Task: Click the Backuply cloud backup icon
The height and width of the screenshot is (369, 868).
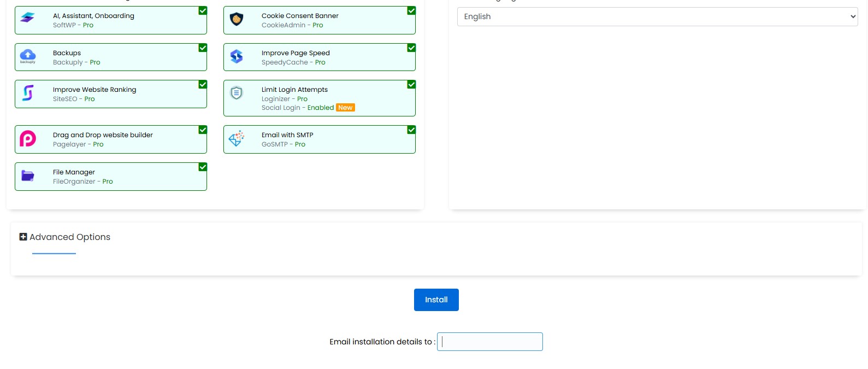Action: (x=28, y=55)
